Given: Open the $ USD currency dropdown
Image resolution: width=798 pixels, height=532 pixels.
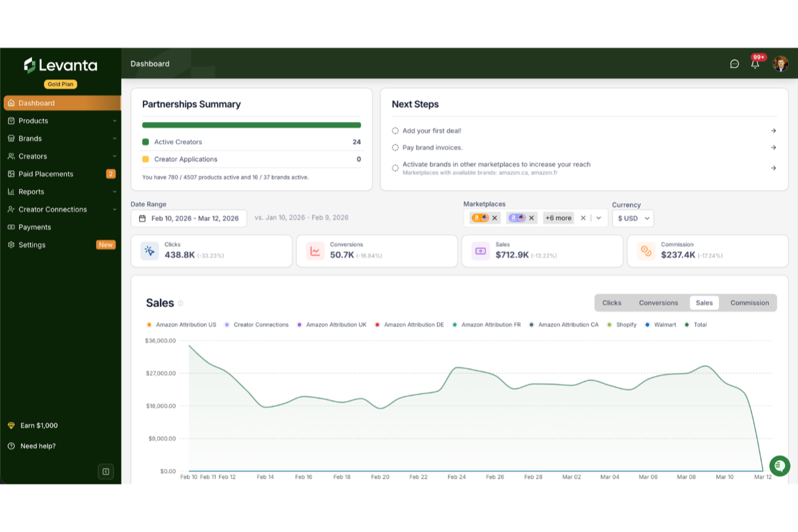Looking at the screenshot, I should (x=632, y=218).
